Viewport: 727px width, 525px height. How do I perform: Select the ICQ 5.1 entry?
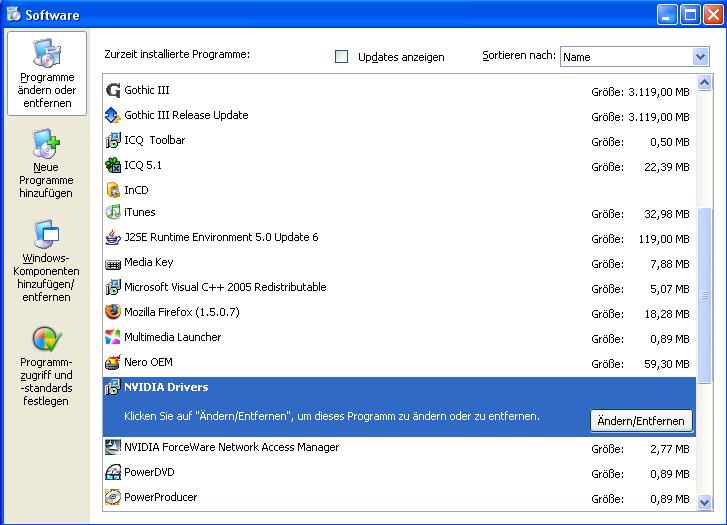[x=143, y=165]
